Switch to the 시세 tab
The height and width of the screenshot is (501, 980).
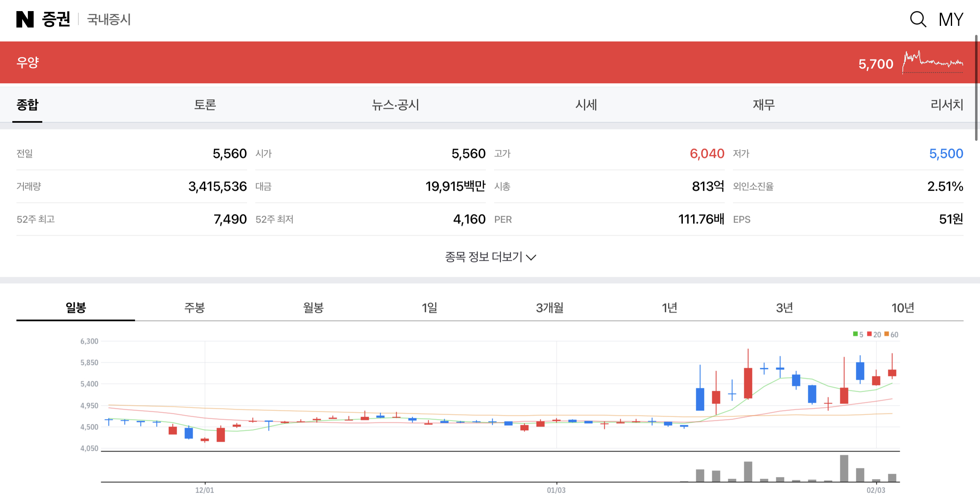click(x=586, y=105)
